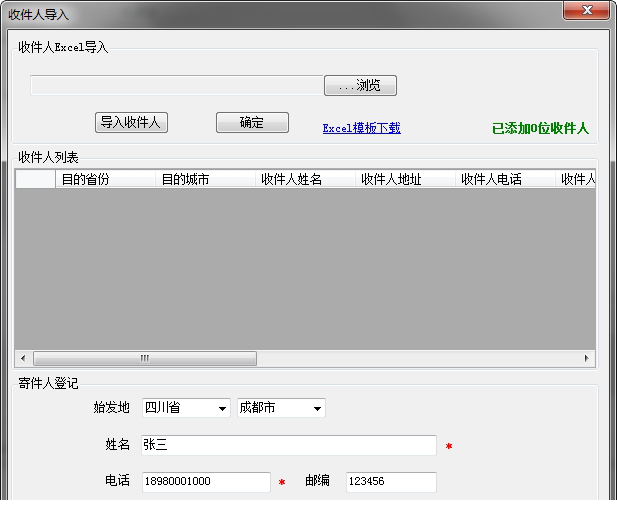This screenshot has height=520, width=617.
Task: Click the 始发地 label
Action: (111, 407)
